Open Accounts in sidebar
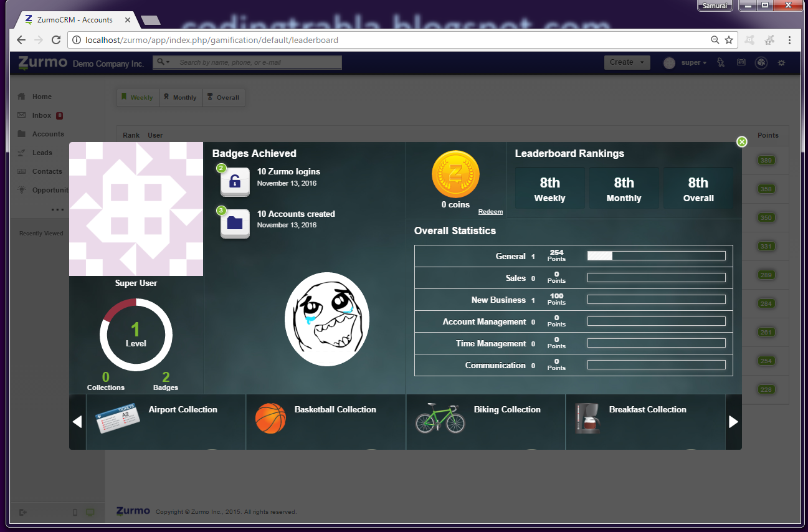The width and height of the screenshot is (808, 532). 48,134
